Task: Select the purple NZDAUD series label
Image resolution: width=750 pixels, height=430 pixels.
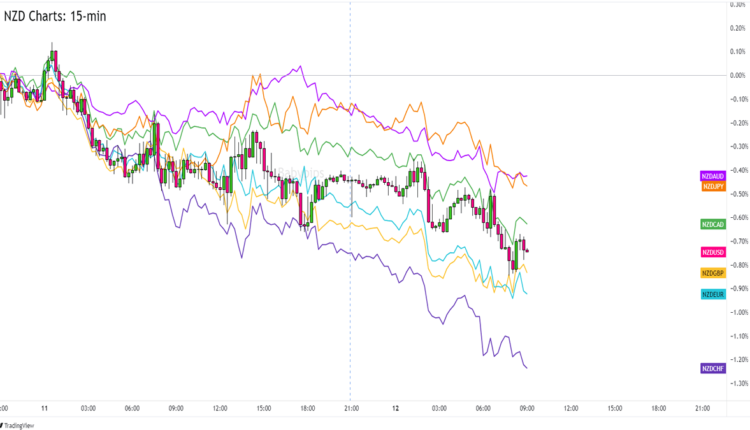Action: point(712,176)
